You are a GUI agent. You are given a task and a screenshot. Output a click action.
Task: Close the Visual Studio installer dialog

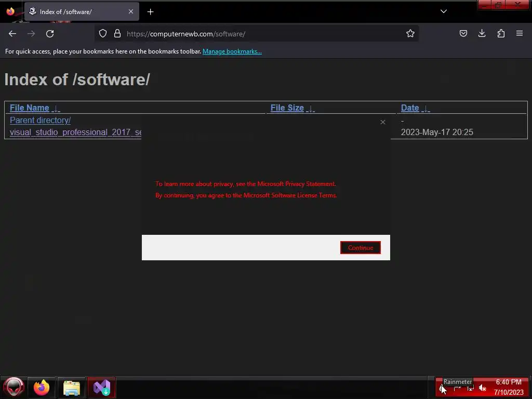tap(383, 122)
